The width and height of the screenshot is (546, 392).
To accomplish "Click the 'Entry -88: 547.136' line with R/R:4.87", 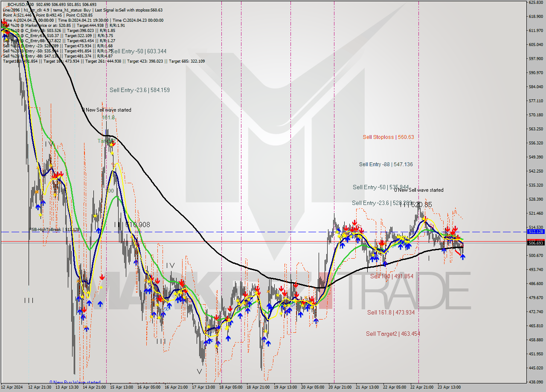I will (58, 56).
